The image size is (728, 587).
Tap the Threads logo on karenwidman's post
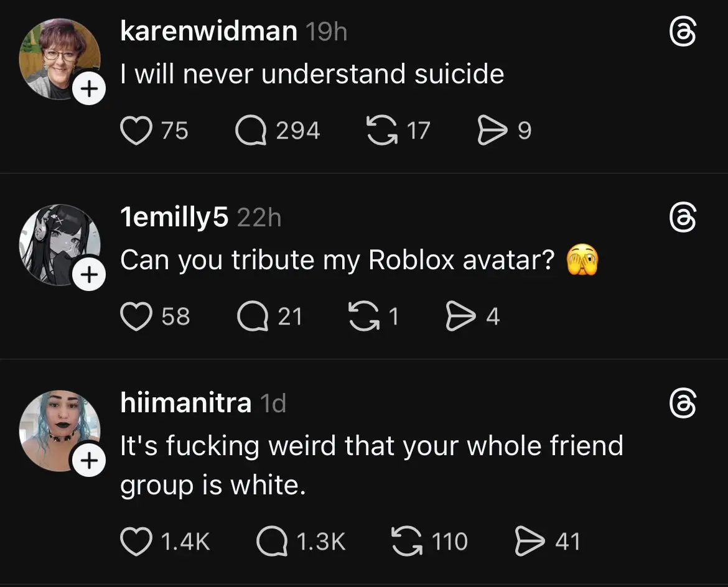(681, 32)
